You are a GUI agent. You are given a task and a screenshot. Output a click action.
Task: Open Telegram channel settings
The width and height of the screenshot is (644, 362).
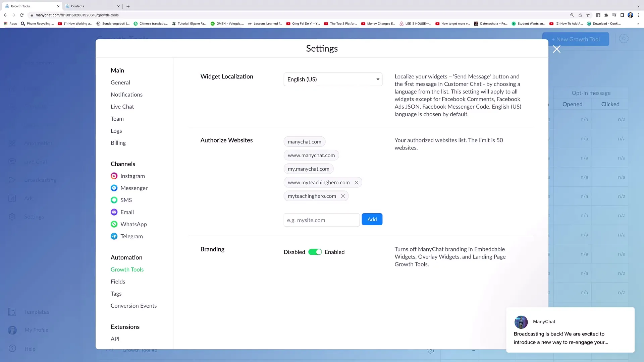[x=127, y=236]
